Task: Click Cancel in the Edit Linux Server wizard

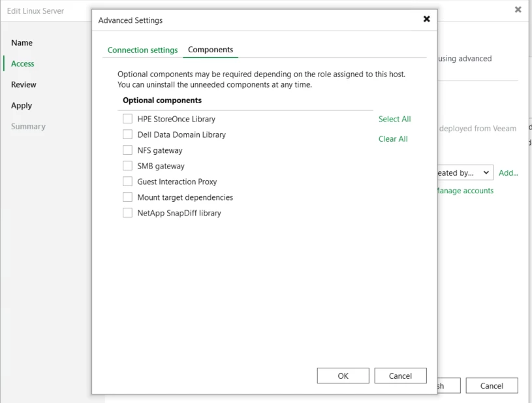Action: coord(492,385)
